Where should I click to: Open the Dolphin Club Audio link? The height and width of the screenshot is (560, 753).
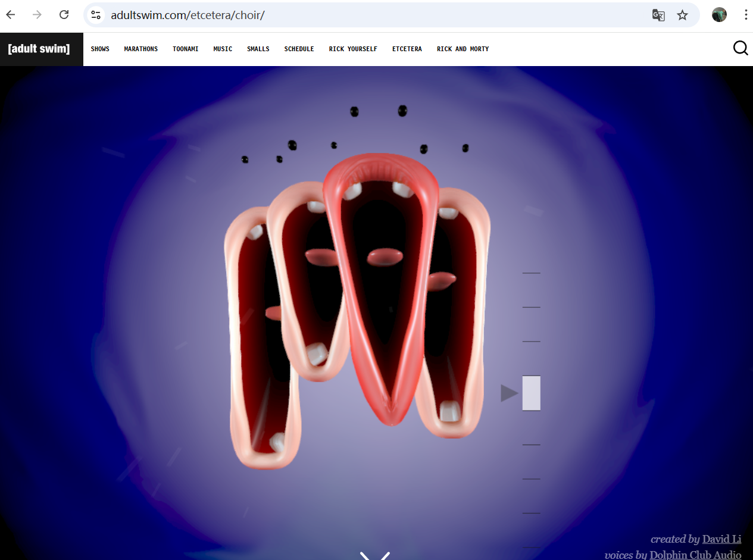click(x=695, y=555)
